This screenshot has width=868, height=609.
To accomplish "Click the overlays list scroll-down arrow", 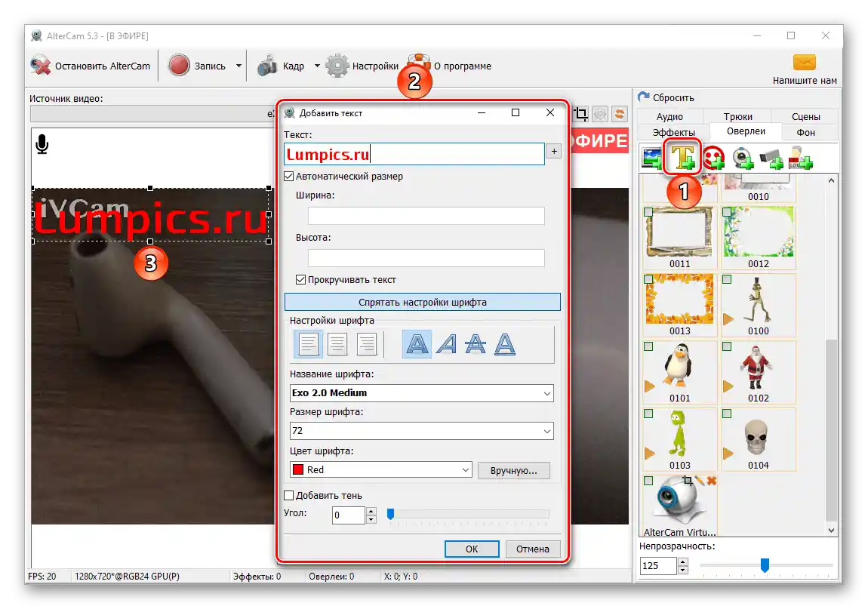I will tap(831, 530).
